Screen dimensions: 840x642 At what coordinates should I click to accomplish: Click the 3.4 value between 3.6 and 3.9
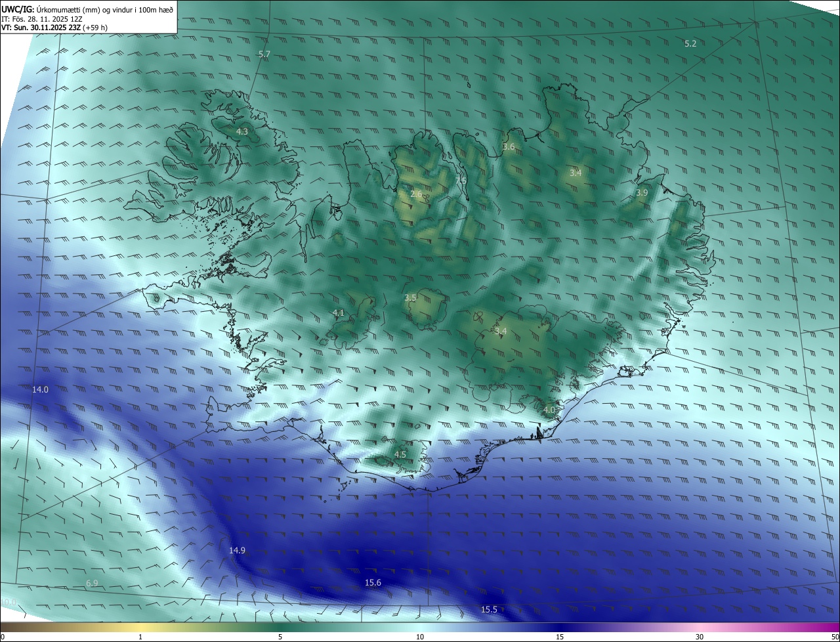tap(576, 173)
